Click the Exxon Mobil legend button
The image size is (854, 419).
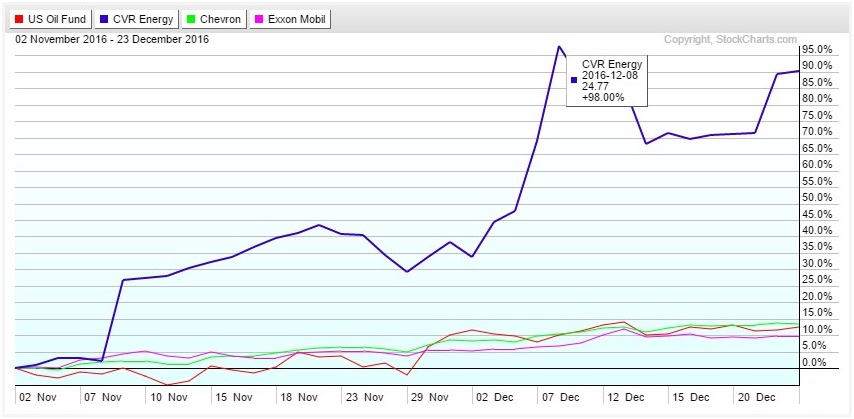pyautogui.click(x=290, y=19)
